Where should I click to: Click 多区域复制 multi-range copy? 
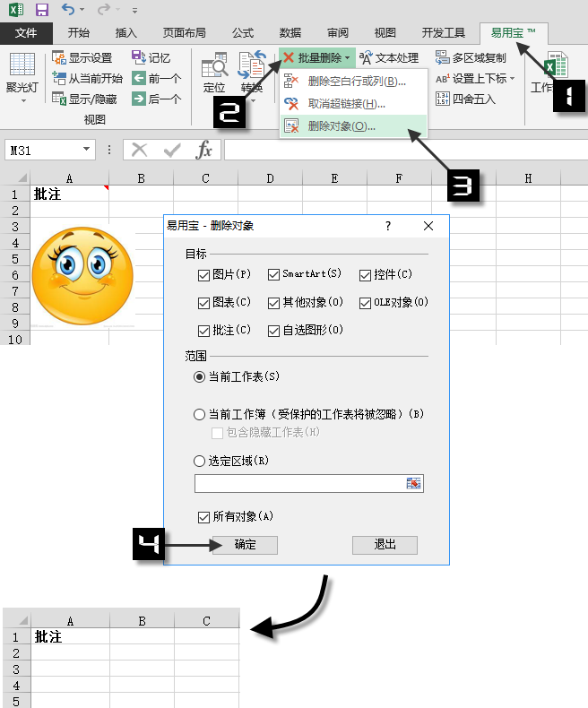471,57
